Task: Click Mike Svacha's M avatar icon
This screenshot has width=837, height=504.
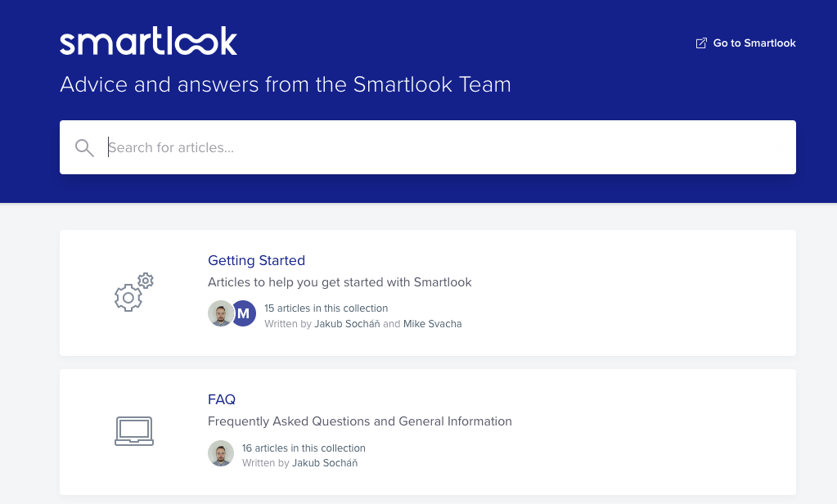Action: 243,313
